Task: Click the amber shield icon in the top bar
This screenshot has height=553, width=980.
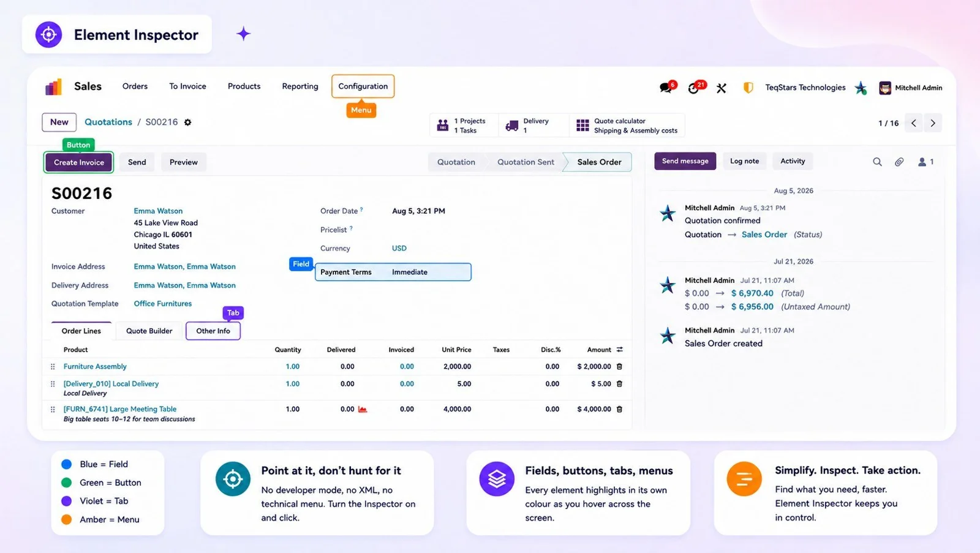Action: (748, 88)
